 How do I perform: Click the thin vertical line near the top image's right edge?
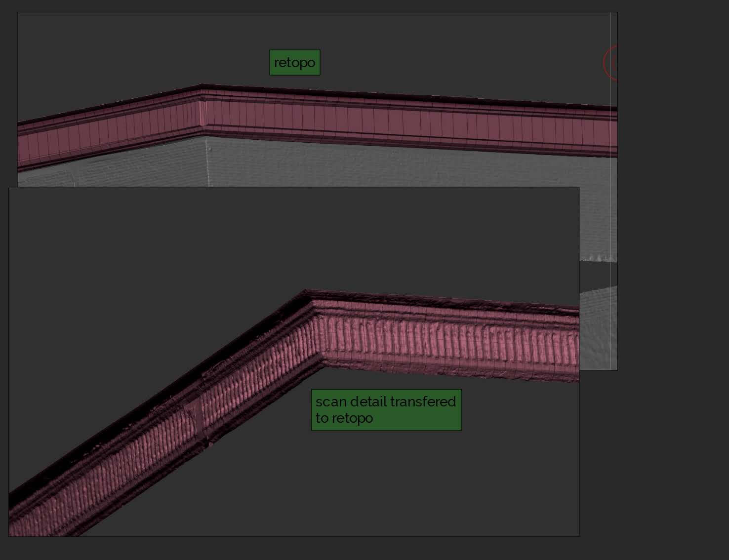(610, 198)
